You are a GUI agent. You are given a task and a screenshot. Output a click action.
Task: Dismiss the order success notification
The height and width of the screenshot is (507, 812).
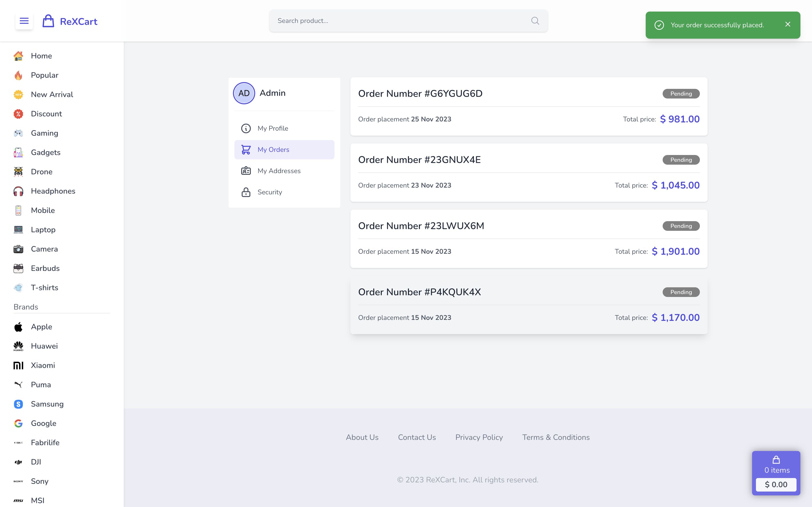788,24
